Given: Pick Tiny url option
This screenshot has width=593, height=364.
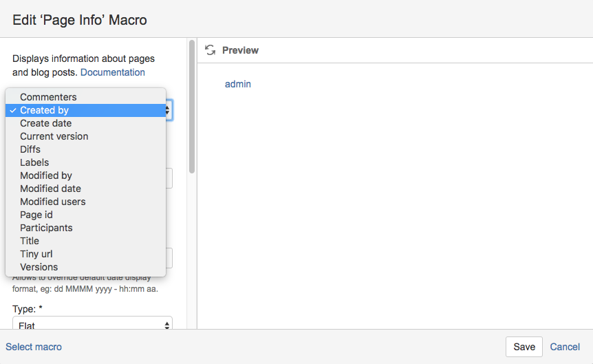Looking at the screenshot, I should (x=85, y=254).
